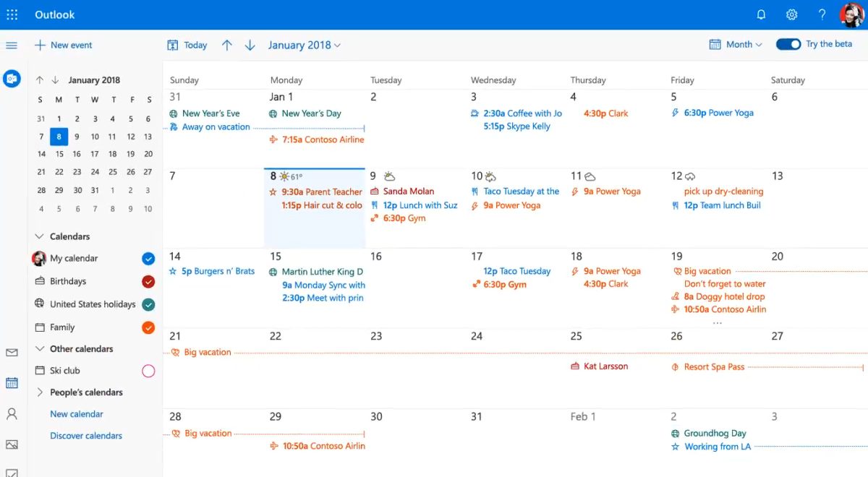Show more events on January 19 ellipsis
Screen dimensions: 868x477
pos(718,322)
